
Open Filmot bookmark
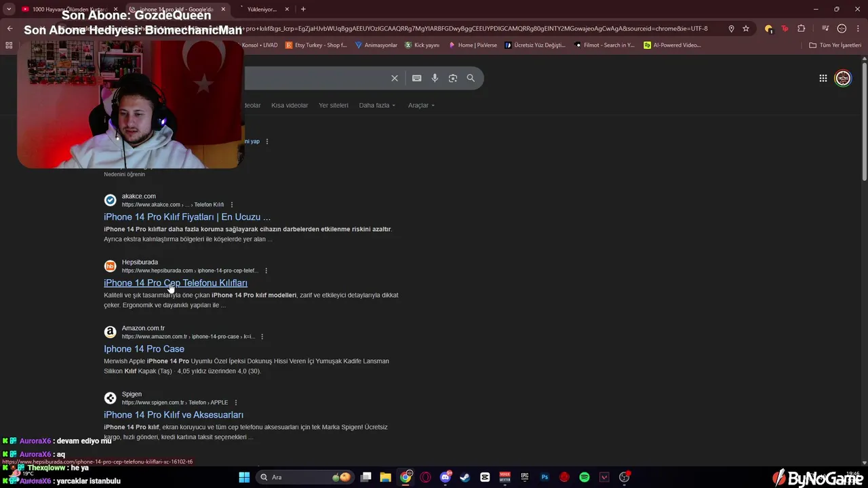click(x=604, y=45)
